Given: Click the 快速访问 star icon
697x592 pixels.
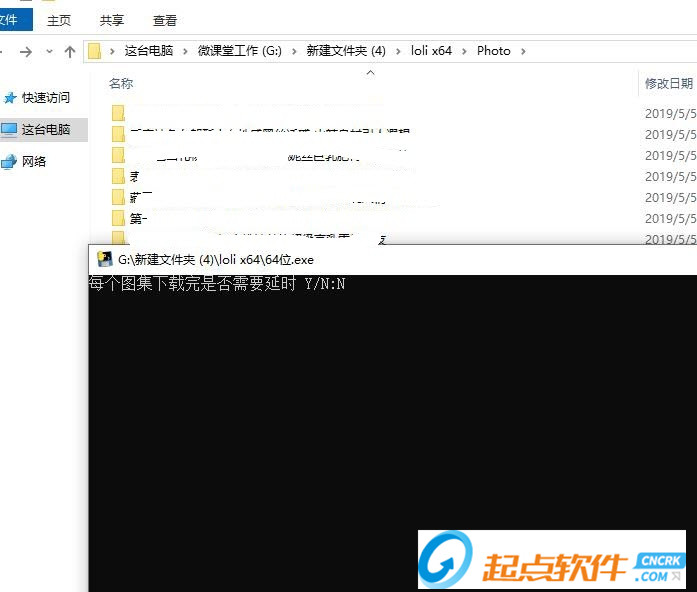Looking at the screenshot, I should pyautogui.click(x=10, y=98).
